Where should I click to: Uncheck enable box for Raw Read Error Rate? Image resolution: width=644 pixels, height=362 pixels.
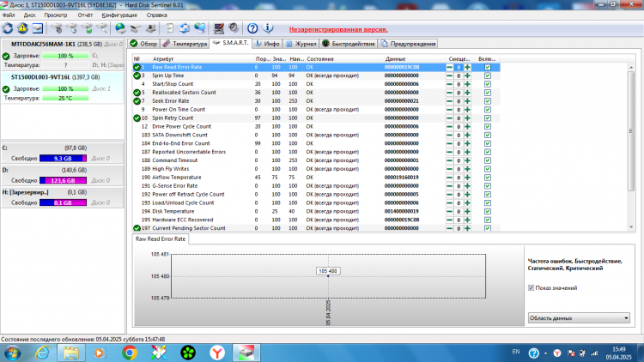coord(488,67)
